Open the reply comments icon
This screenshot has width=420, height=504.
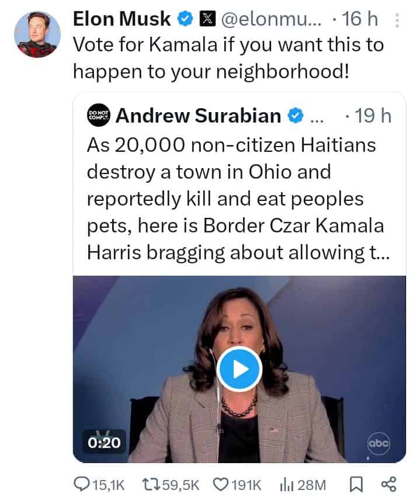[80, 484]
